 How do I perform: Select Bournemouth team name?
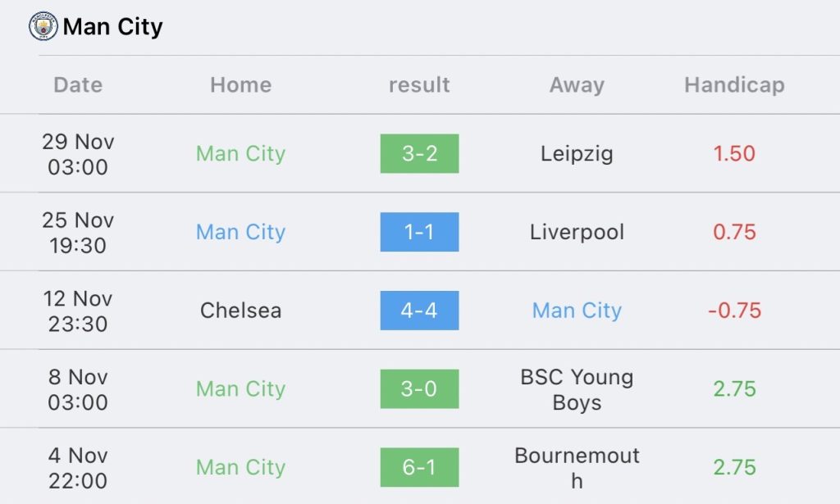[x=577, y=468]
